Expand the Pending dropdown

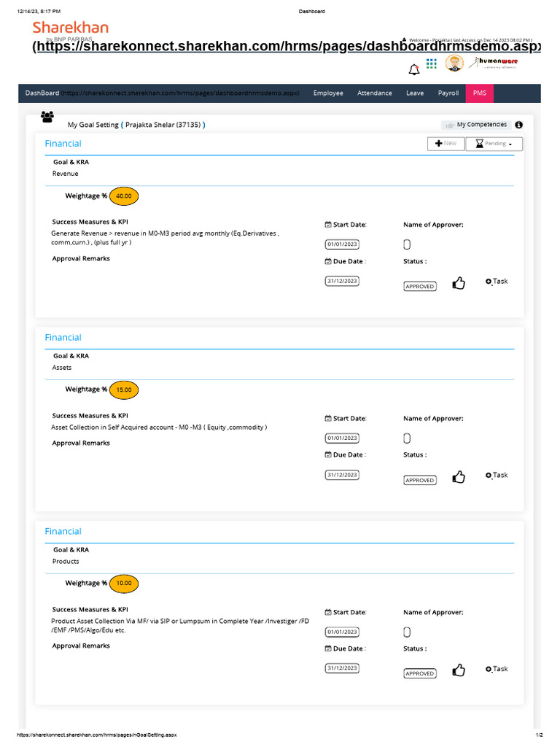[494, 144]
